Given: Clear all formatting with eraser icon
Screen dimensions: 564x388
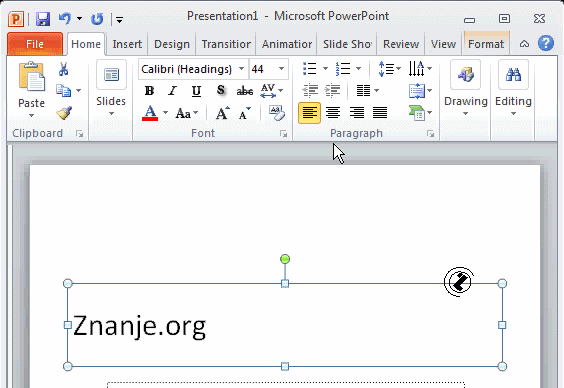Looking at the screenshot, I should click(276, 113).
